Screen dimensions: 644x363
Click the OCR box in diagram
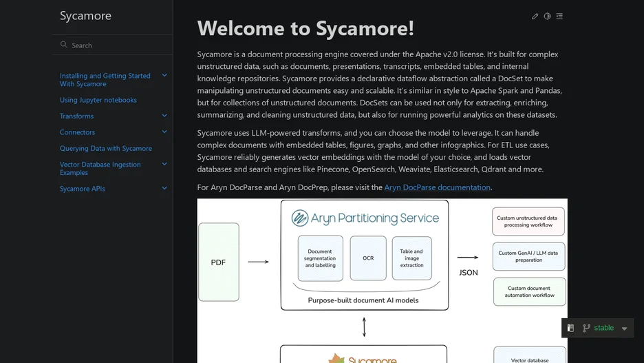(368, 258)
